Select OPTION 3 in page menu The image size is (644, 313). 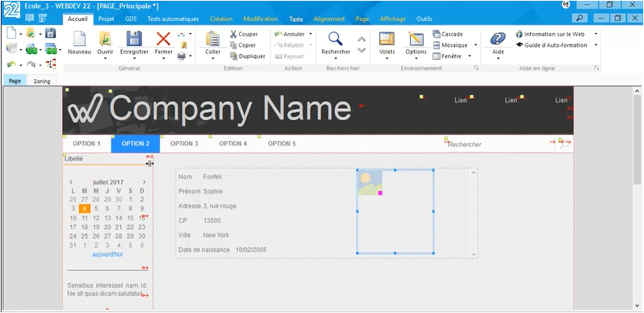pyautogui.click(x=185, y=144)
